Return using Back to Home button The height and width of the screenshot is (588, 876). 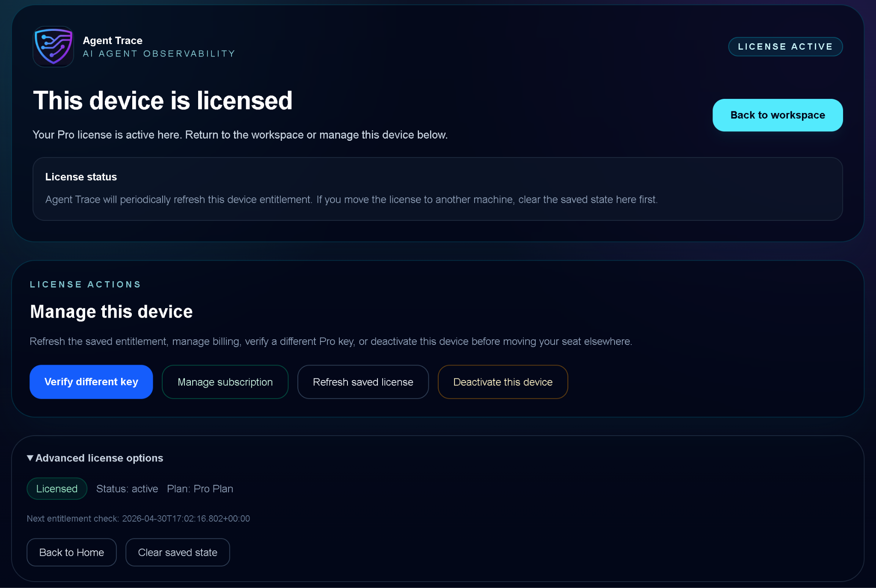tap(71, 552)
